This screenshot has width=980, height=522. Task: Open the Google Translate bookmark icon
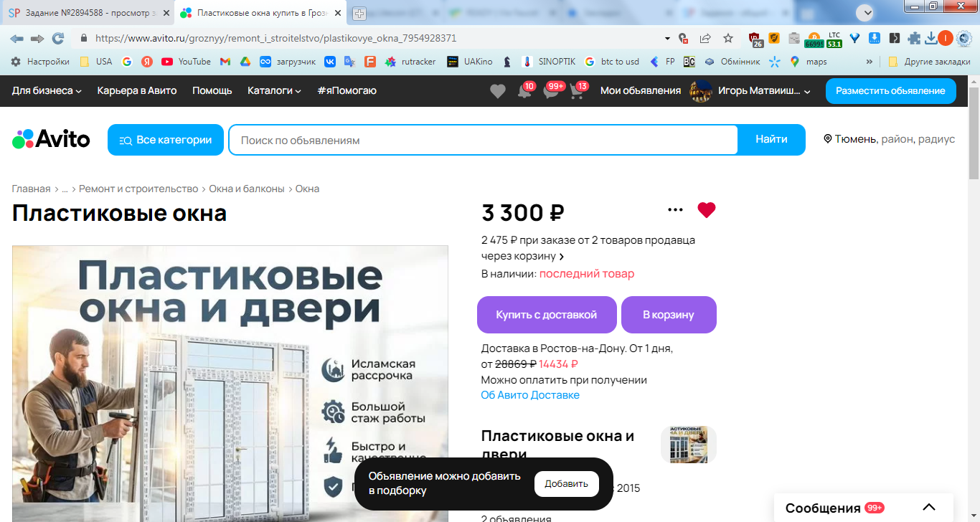pos(349,62)
